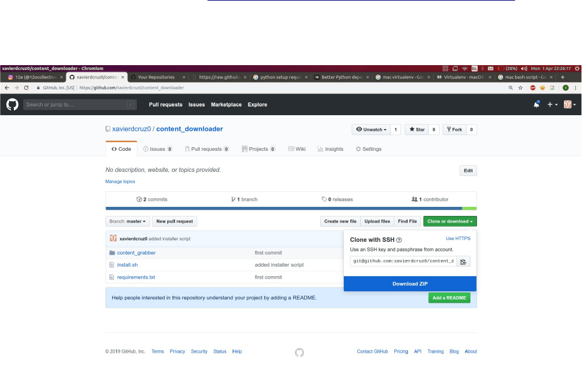Click the Add a README button
The width and height of the screenshot is (582, 392).
point(449,298)
